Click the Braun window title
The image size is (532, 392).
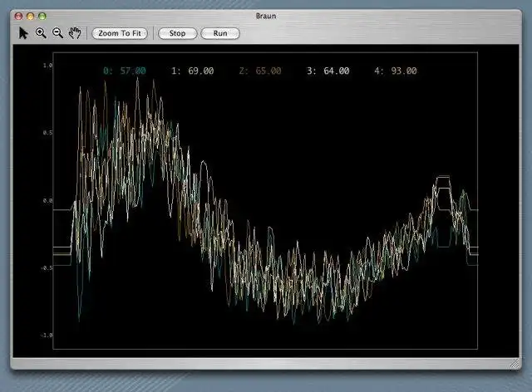tap(266, 16)
